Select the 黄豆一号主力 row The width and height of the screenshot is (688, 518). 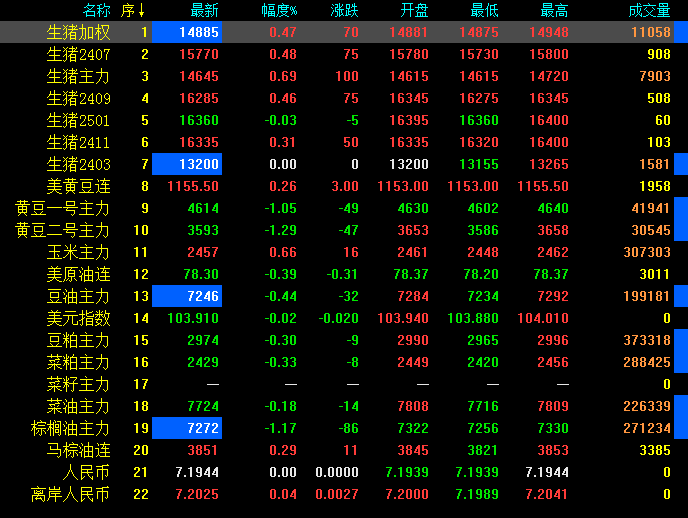[62, 208]
